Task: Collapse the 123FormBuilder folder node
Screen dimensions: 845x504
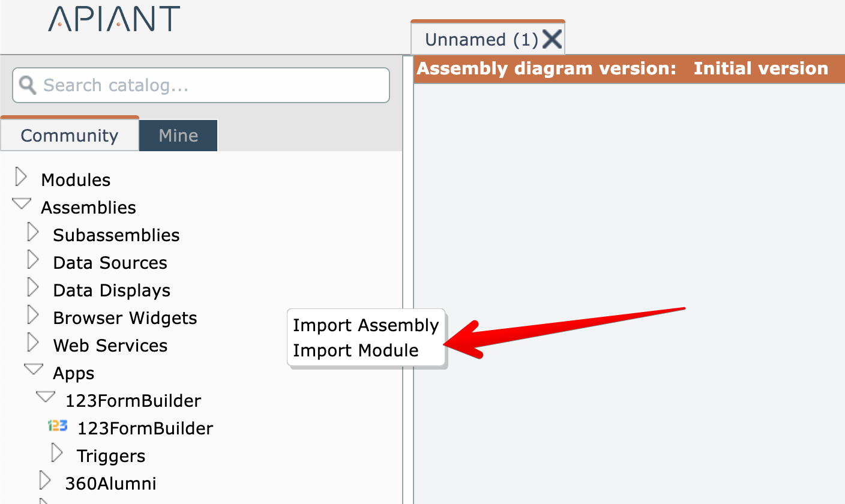Action: click(x=46, y=397)
